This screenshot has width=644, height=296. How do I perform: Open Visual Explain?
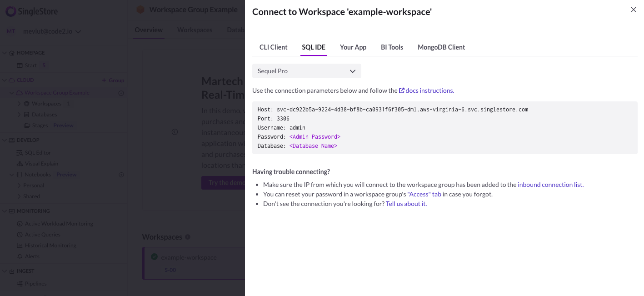pyautogui.click(x=37, y=164)
